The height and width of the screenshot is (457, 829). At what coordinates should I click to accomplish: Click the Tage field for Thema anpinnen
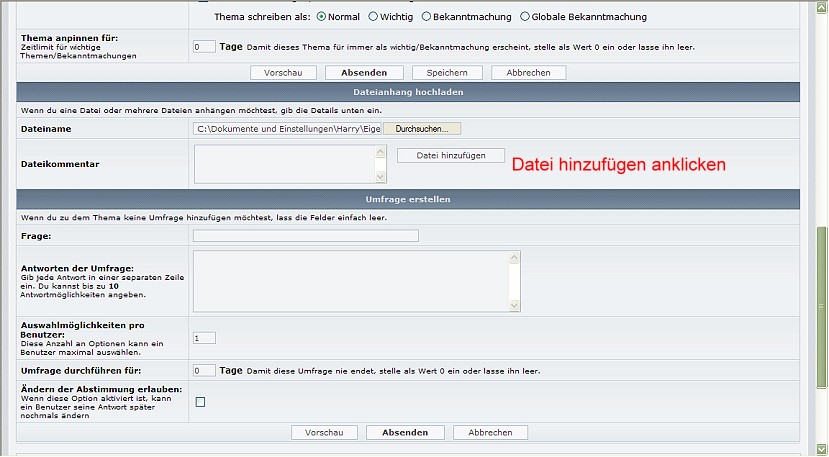point(203,47)
